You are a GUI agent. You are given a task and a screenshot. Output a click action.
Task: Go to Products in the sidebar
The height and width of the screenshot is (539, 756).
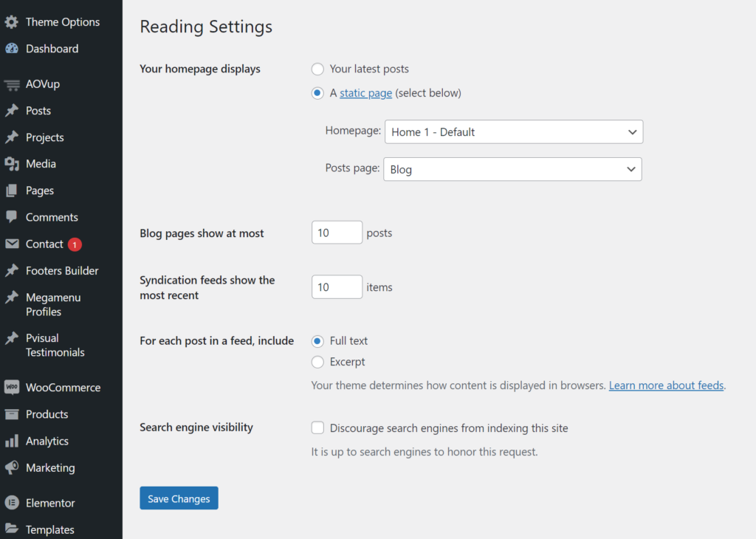(47, 414)
